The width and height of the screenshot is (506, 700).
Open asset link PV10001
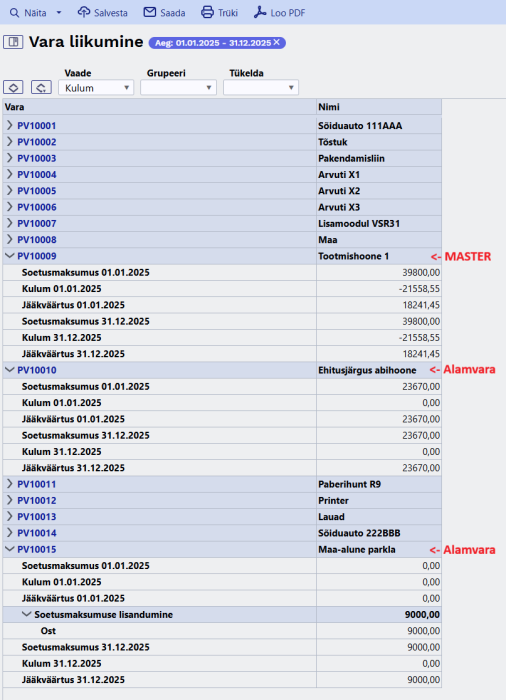pos(37,126)
